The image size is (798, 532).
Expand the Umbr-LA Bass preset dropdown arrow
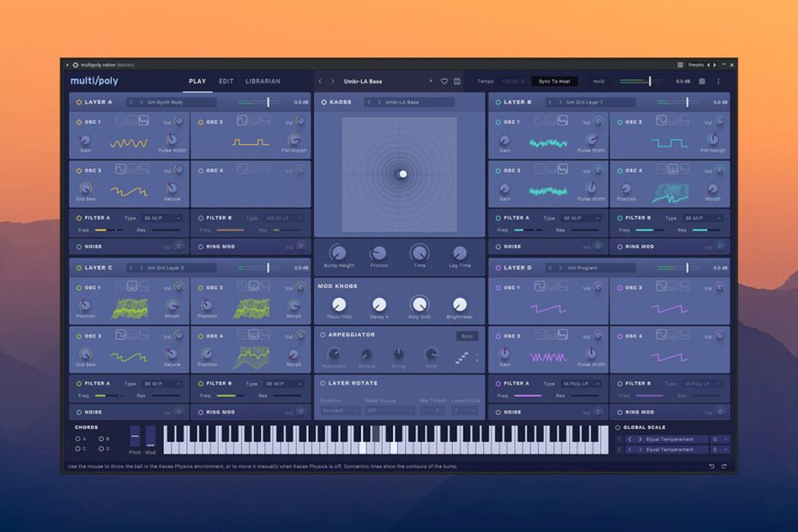pyautogui.click(x=431, y=82)
